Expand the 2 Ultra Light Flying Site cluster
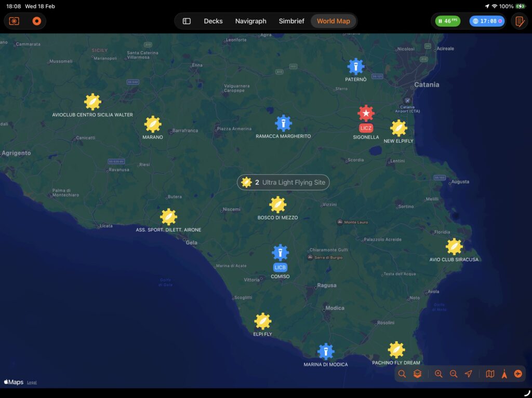532x398 pixels. pyautogui.click(x=283, y=183)
